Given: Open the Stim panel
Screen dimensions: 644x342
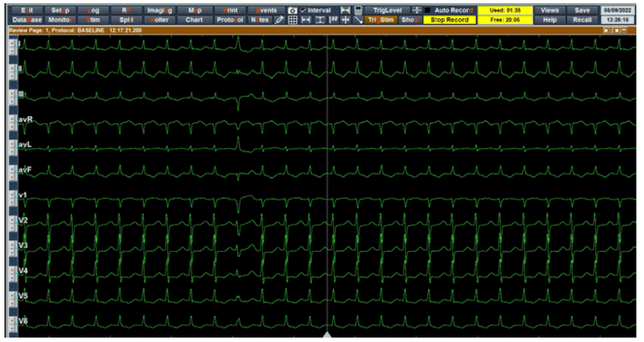Looking at the screenshot, I should [93, 20].
